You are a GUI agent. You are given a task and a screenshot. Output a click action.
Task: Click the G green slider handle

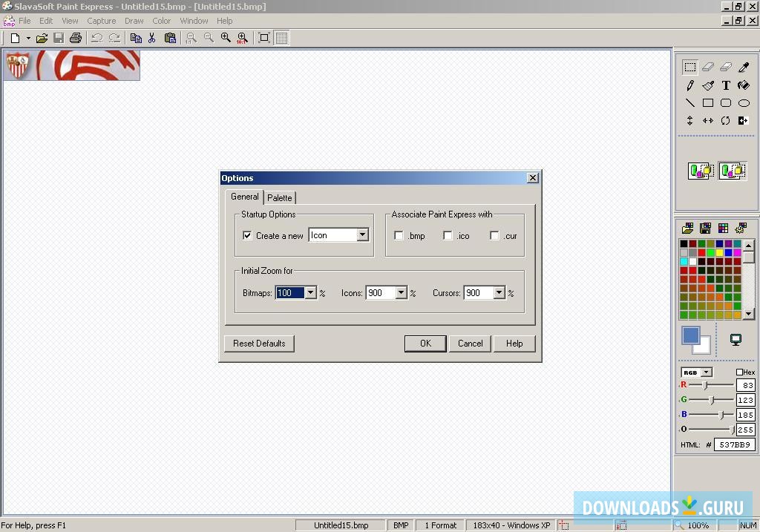tap(712, 400)
